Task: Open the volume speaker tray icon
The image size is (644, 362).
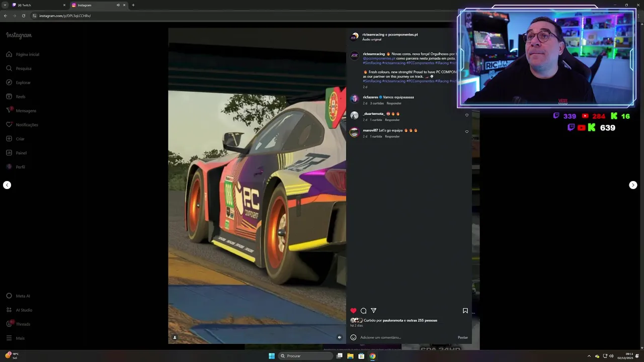Action: pyautogui.click(x=611, y=356)
